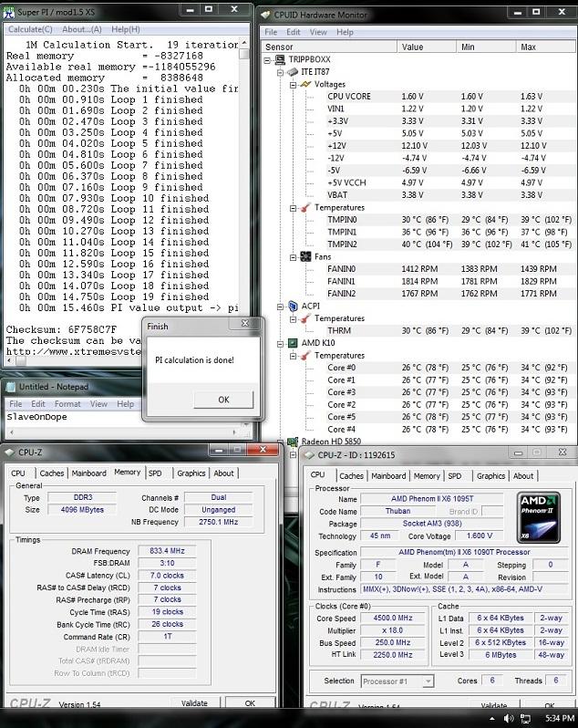Image resolution: width=578 pixels, height=728 pixels.
Task: Click the TRIPPBOXX computer icon
Action: [x=280, y=59]
